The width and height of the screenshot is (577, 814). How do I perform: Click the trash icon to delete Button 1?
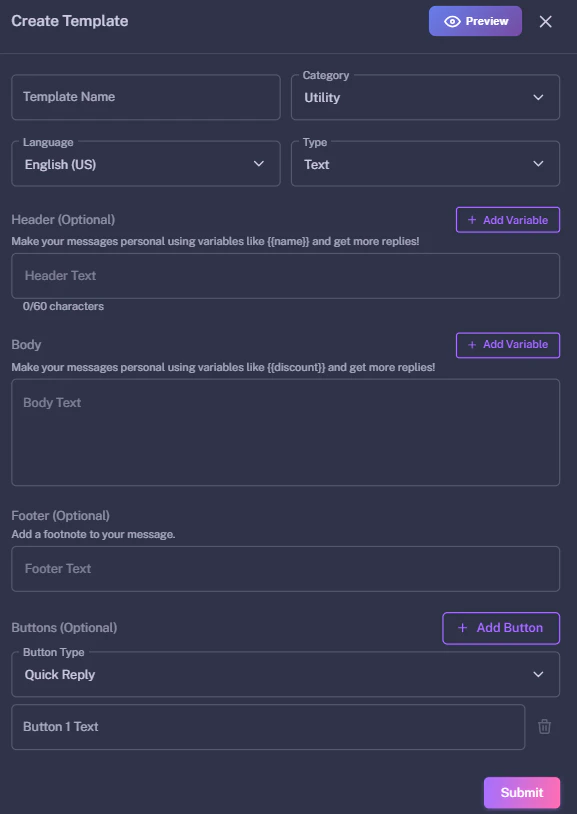coord(545,727)
